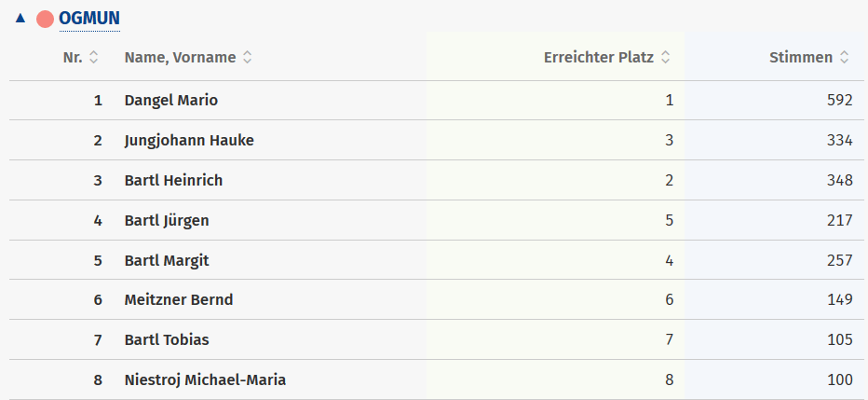Sort by Stimmen header text
868x400 pixels.
tap(801, 58)
